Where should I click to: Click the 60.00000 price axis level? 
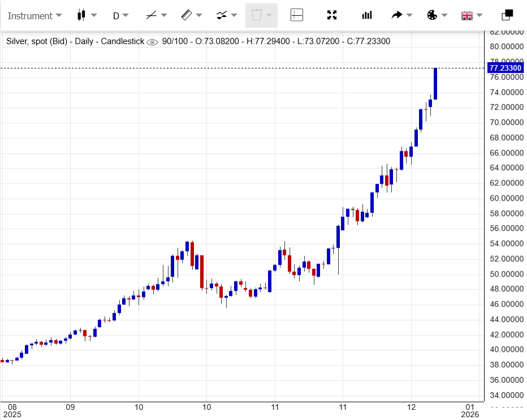coord(506,198)
